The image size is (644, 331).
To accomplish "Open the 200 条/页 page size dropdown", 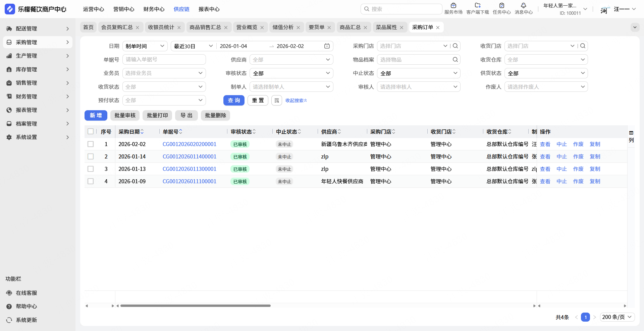I will pos(617,317).
